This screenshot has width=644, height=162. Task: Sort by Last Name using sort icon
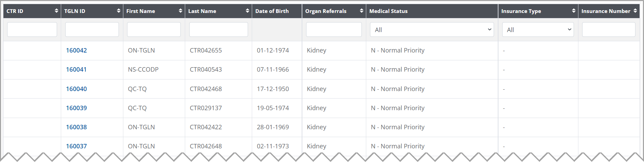247,11
